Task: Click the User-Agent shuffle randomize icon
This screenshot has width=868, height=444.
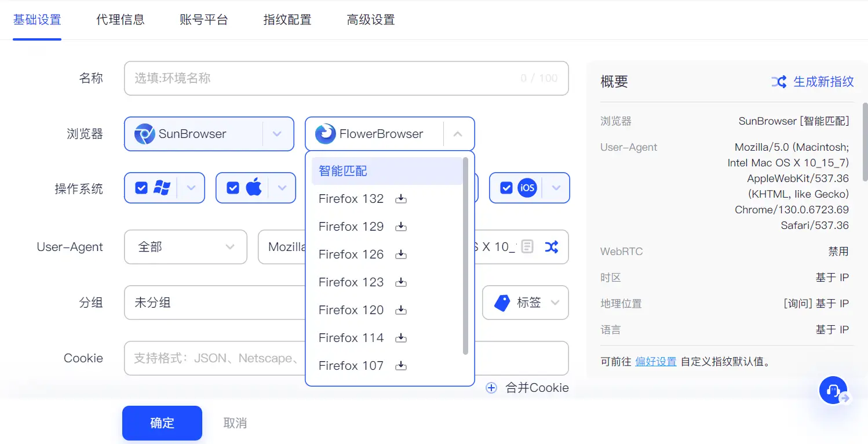Action: click(x=551, y=247)
